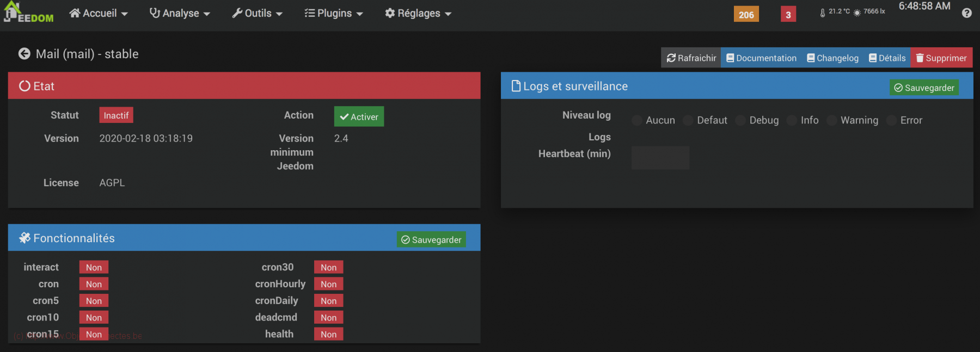Open the help question mark icon
This screenshot has width=980, height=352.
[966, 13]
